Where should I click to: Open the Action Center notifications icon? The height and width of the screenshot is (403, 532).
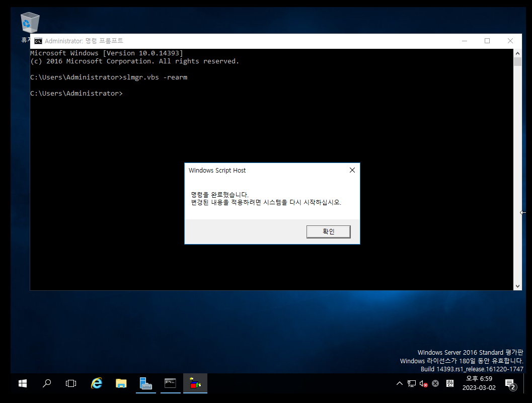(x=511, y=384)
